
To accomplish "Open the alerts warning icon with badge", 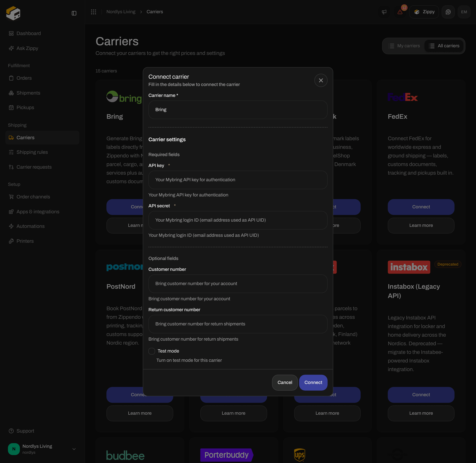I will click(x=400, y=12).
